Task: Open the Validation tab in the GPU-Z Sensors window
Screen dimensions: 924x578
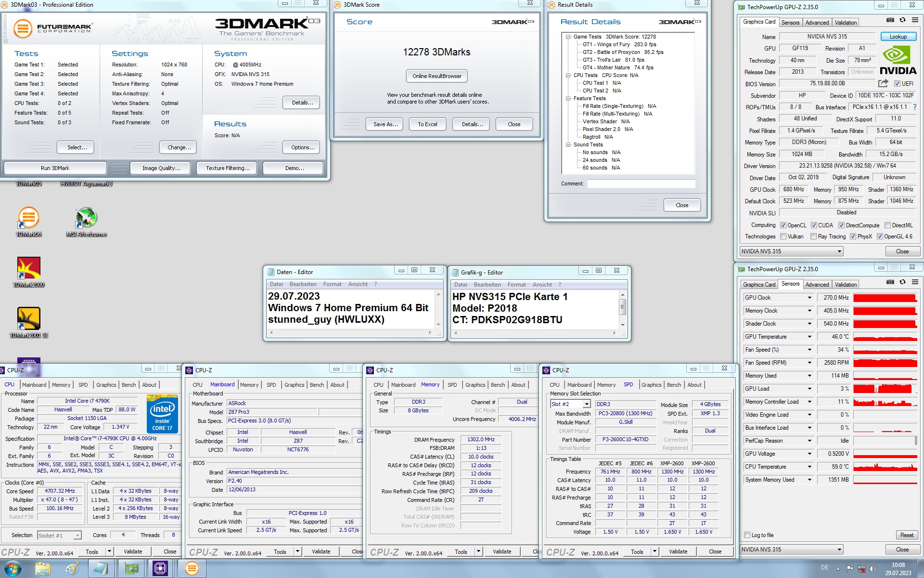Action: click(846, 285)
